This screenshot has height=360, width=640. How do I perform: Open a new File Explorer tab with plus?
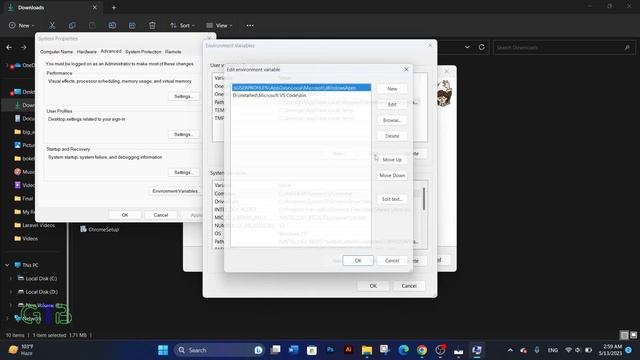point(114,7)
